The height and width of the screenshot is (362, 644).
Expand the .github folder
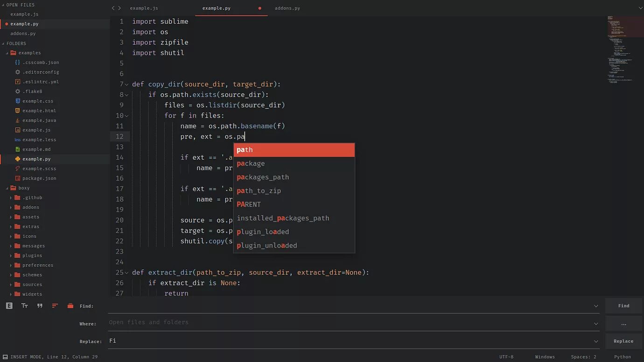click(11, 198)
